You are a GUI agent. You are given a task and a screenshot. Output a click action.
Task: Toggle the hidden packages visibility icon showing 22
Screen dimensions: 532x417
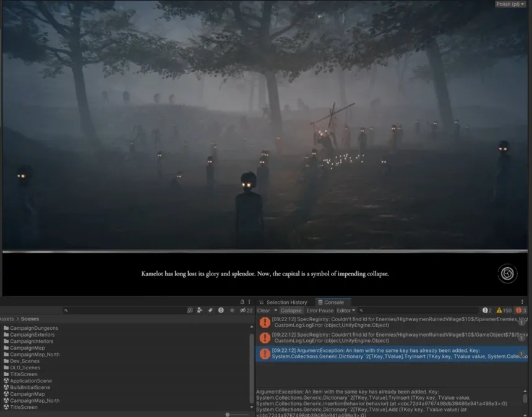coord(246,311)
